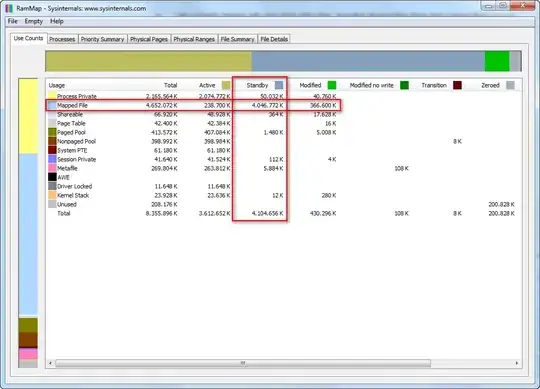The height and width of the screenshot is (389, 540).
Task: Select the Metafile row label
Action: tap(67, 168)
